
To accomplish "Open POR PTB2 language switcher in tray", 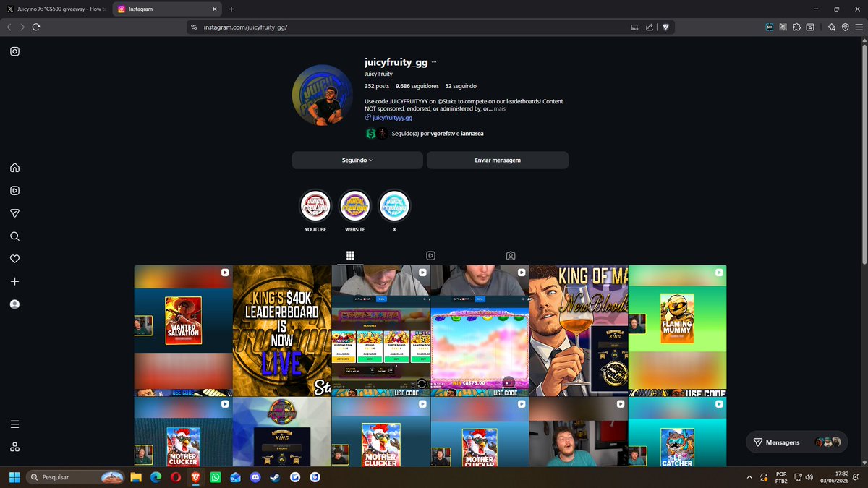I will (781, 478).
